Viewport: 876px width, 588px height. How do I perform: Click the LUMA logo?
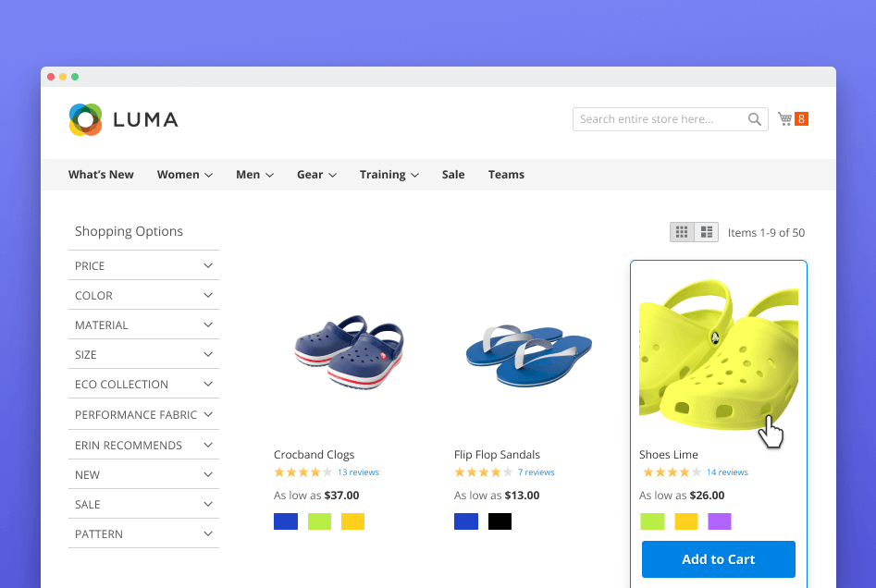click(x=123, y=118)
